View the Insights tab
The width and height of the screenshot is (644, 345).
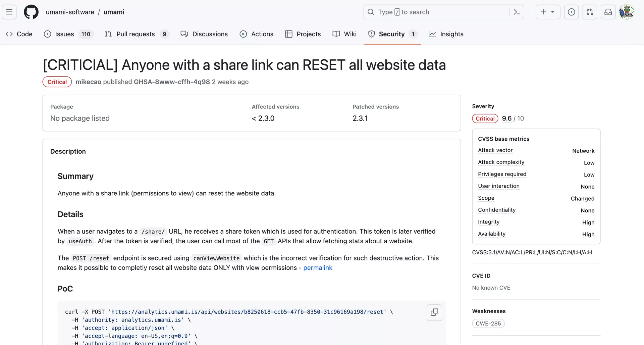pyautogui.click(x=446, y=34)
